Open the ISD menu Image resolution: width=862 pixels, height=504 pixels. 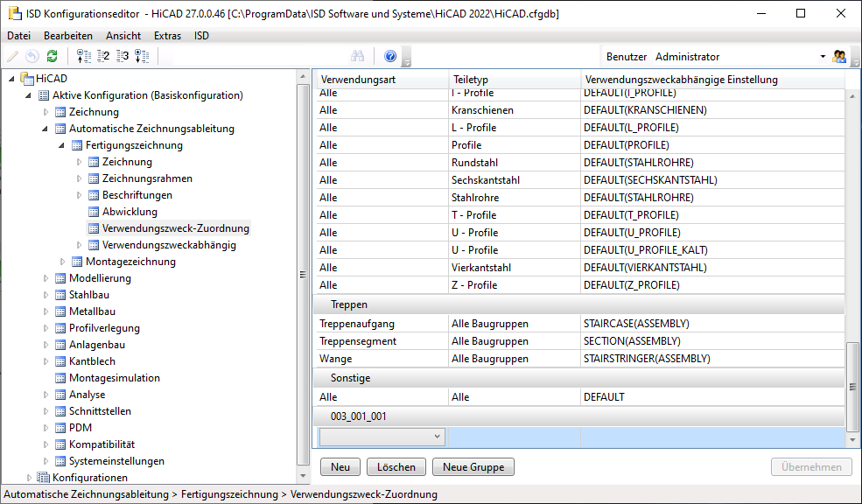tap(201, 36)
